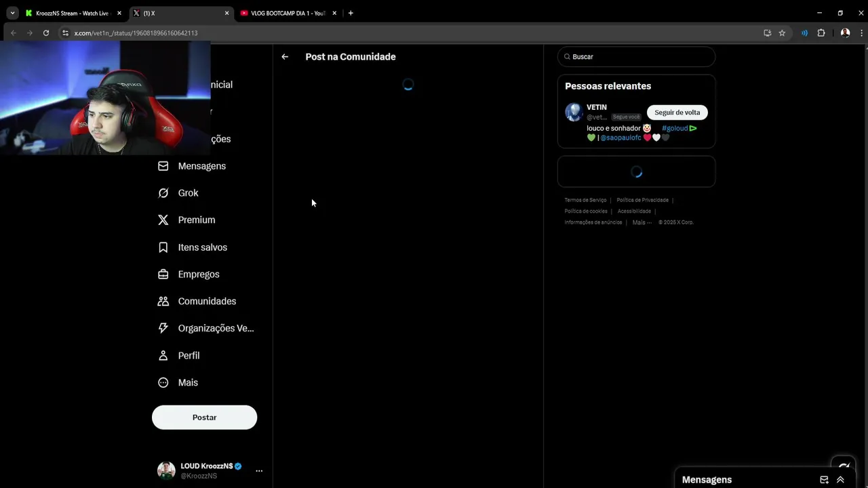The width and height of the screenshot is (868, 488).
Task: Open Política de cookies link
Action: click(586, 211)
